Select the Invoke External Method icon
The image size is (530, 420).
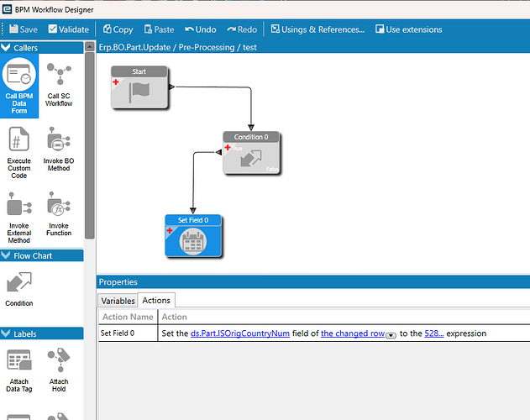coord(19,217)
